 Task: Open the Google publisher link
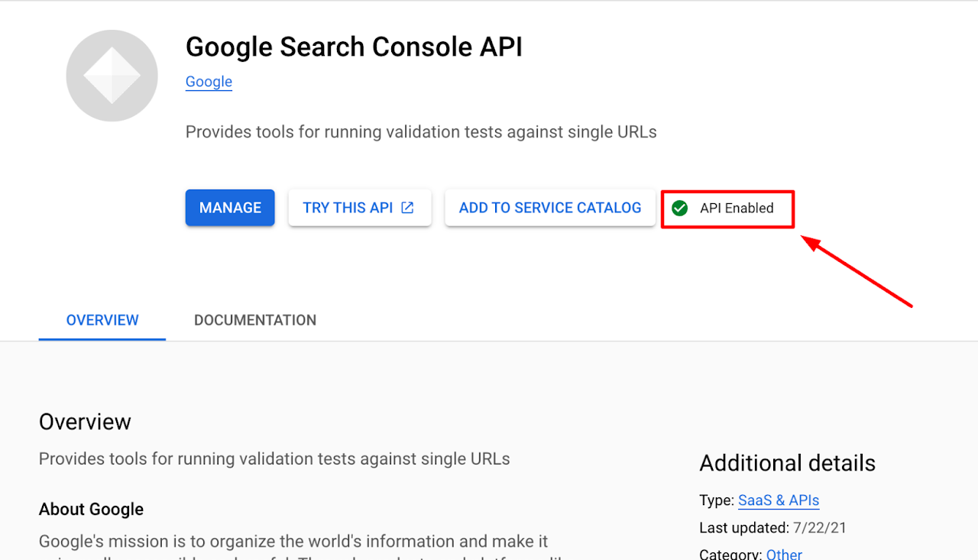pyautogui.click(x=209, y=82)
